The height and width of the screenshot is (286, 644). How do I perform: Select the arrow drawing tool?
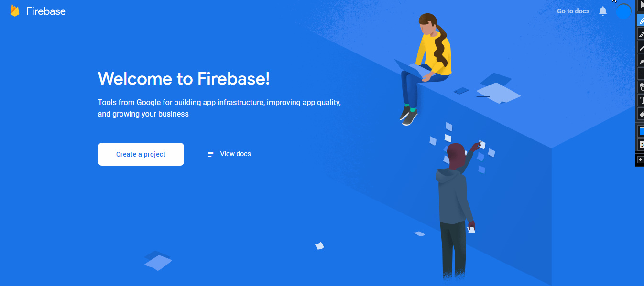point(641,60)
